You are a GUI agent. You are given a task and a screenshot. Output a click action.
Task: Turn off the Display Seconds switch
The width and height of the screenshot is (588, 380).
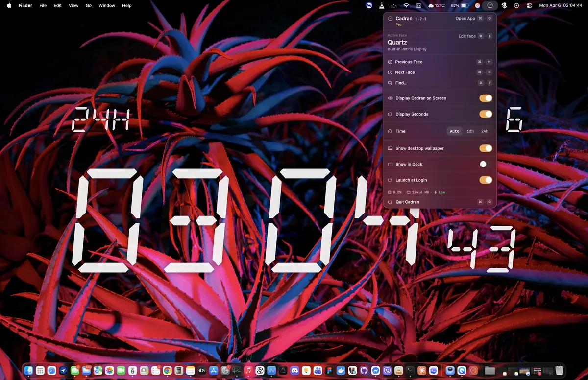[486, 114]
